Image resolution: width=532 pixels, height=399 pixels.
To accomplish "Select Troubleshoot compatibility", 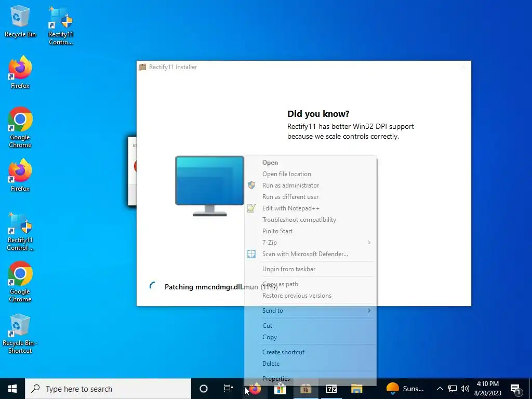I will click(311, 220).
